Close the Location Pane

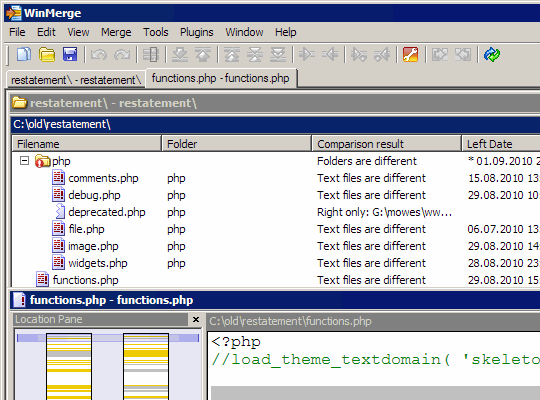coord(196,319)
